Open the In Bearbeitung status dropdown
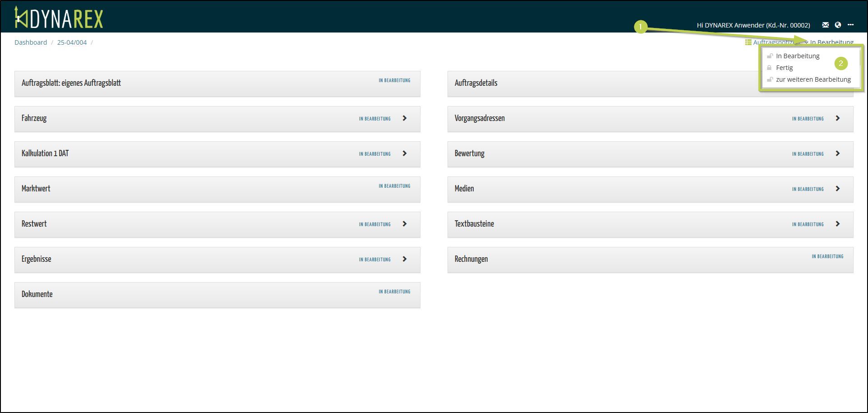The height and width of the screenshot is (413, 868). (x=831, y=42)
